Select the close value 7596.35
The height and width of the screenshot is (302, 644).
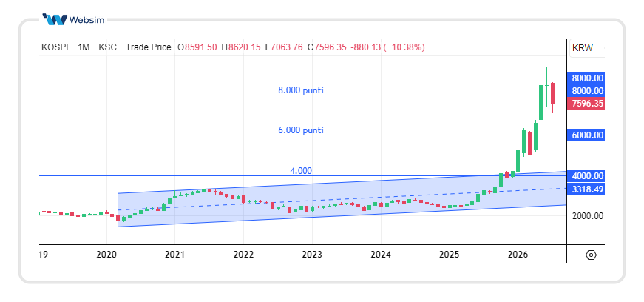click(330, 47)
